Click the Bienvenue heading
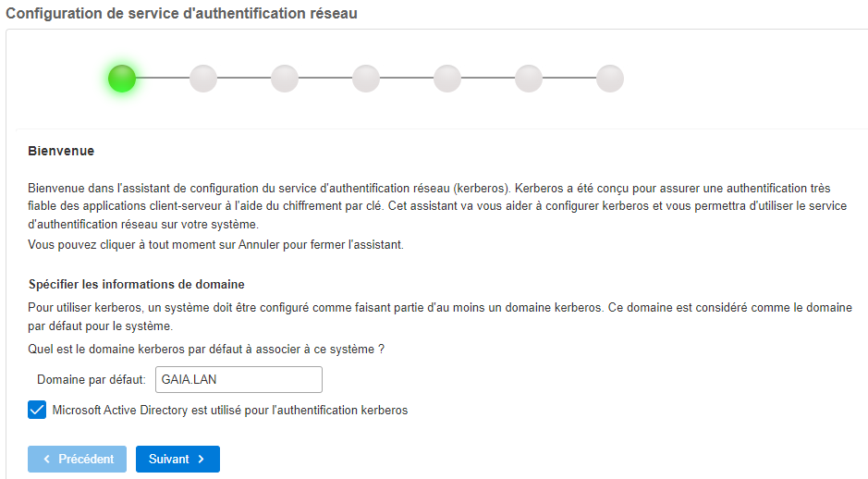 [x=61, y=151]
